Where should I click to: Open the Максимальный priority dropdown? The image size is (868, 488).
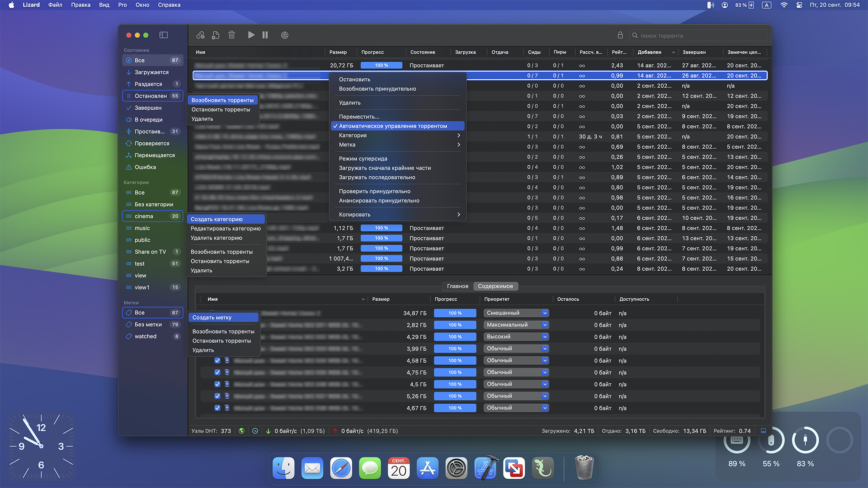pos(516,325)
